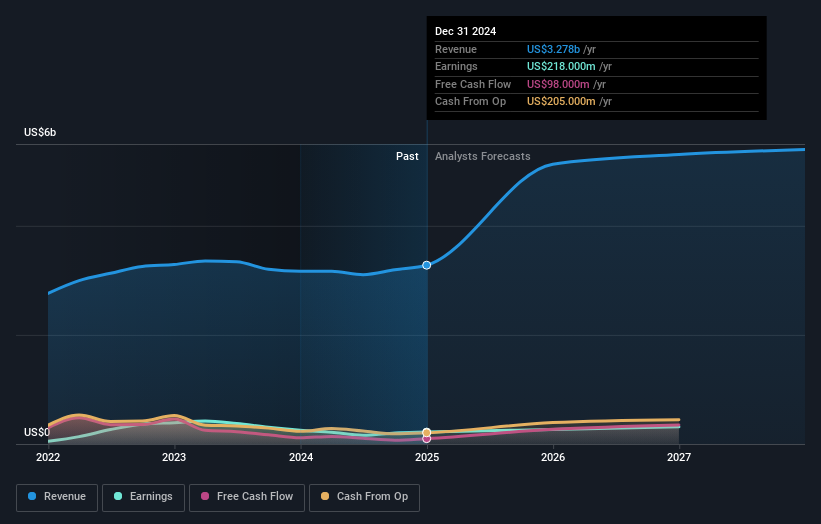Click the Free Cash Flow value US$98.000m
The height and width of the screenshot is (524, 821).
click(558, 84)
